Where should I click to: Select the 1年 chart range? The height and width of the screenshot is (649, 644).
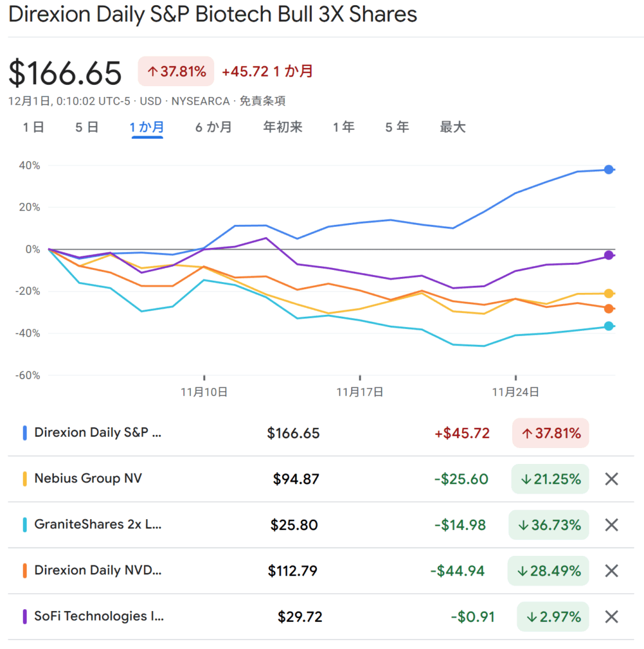(344, 127)
